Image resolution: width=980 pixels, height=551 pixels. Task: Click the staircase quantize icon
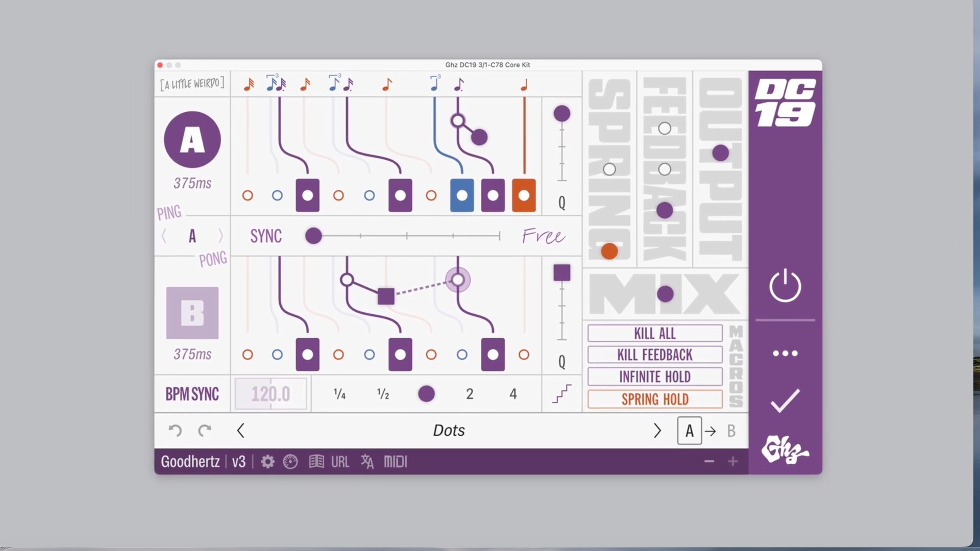pyautogui.click(x=561, y=394)
